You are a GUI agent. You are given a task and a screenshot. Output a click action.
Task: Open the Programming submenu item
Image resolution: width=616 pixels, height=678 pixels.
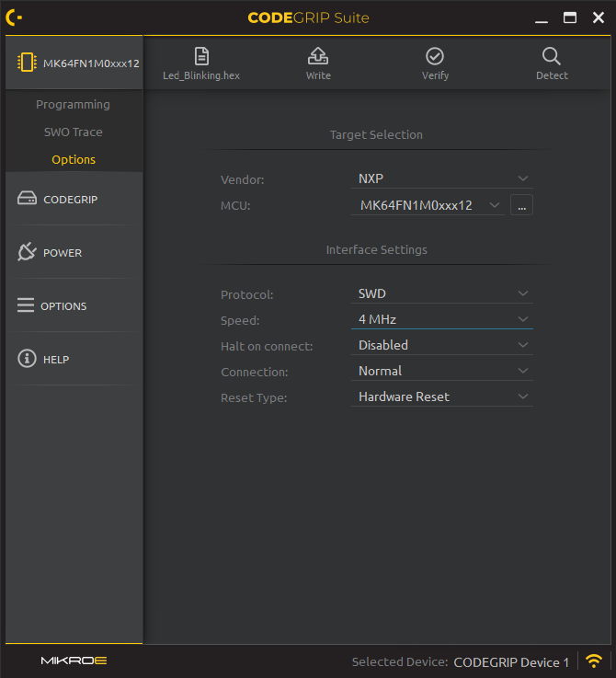pos(73,104)
